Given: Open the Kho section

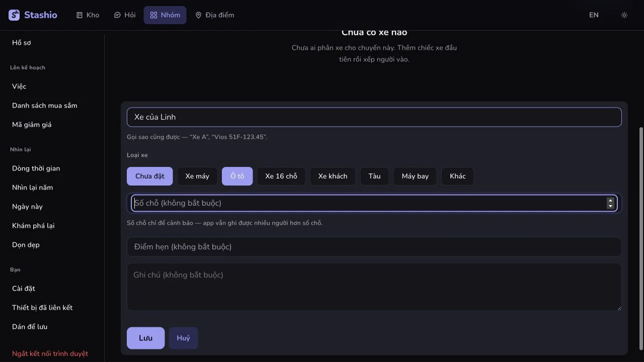Looking at the screenshot, I should [x=88, y=15].
